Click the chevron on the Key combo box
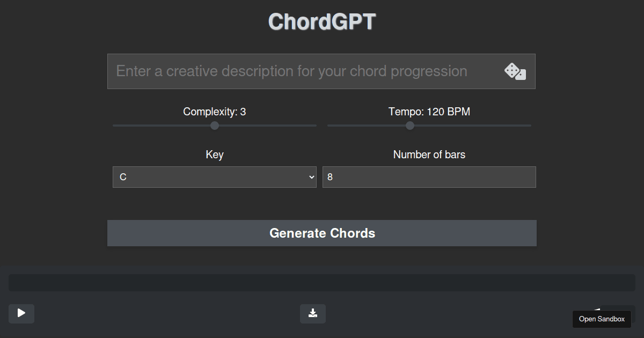 point(311,177)
